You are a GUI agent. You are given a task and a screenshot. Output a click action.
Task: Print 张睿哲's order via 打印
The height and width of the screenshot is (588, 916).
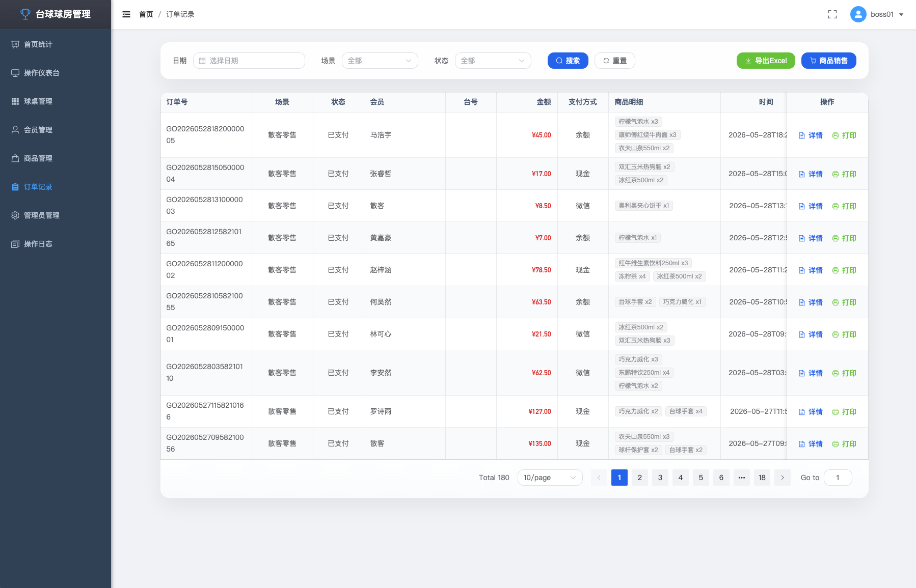tap(844, 174)
